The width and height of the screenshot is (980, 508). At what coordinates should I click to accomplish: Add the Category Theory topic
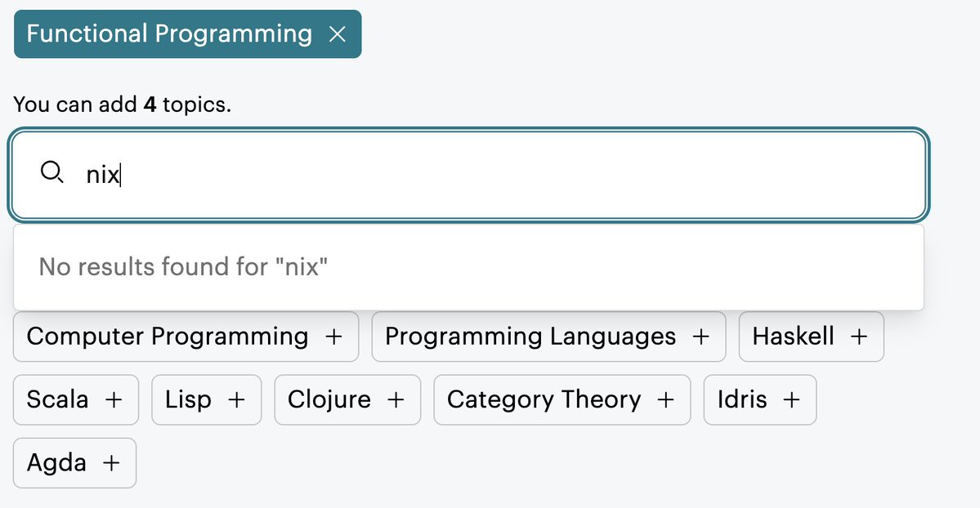[x=562, y=400]
